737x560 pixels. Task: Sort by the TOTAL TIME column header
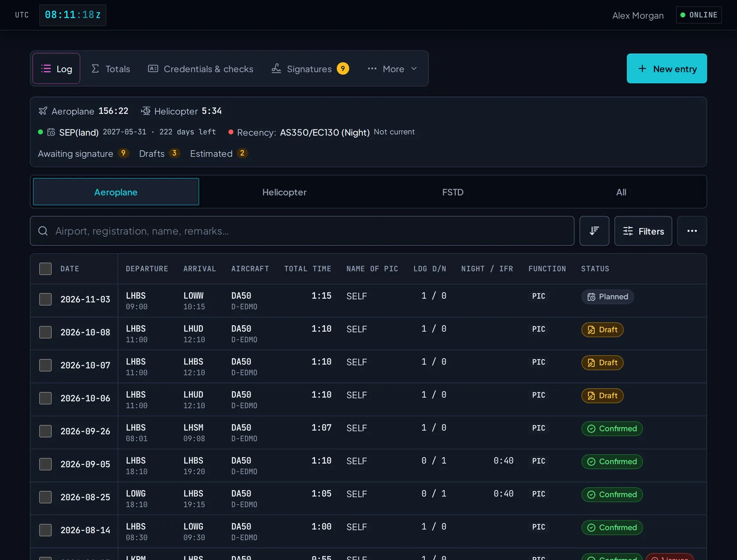308,268
